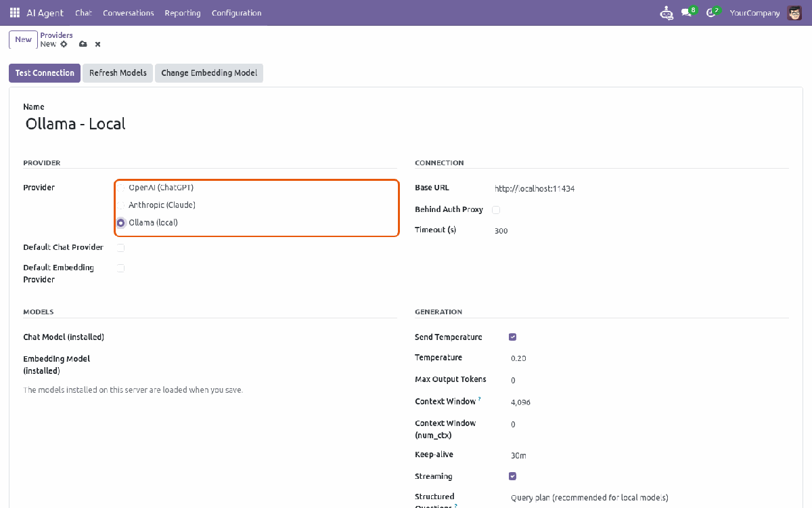This screenshot has width=812, height=508.
Task: Uncheck the Streaming checkbox
Action: pos(512,477)
